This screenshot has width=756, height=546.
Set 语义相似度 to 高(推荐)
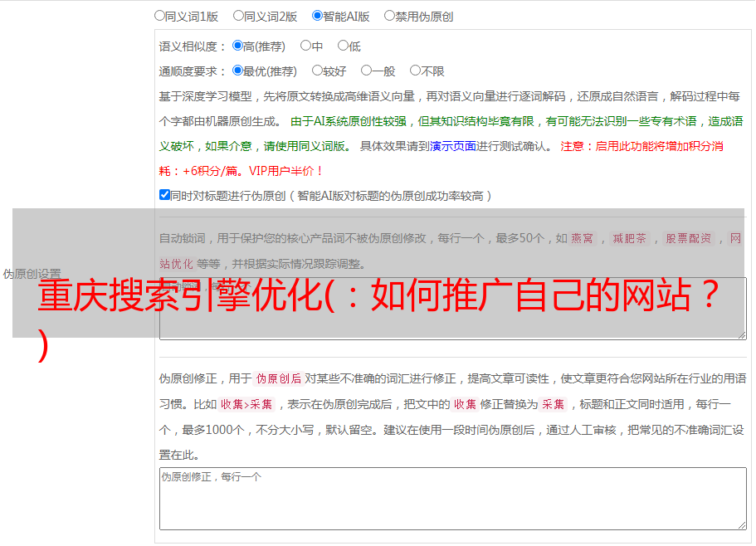[x=237, y=46]
